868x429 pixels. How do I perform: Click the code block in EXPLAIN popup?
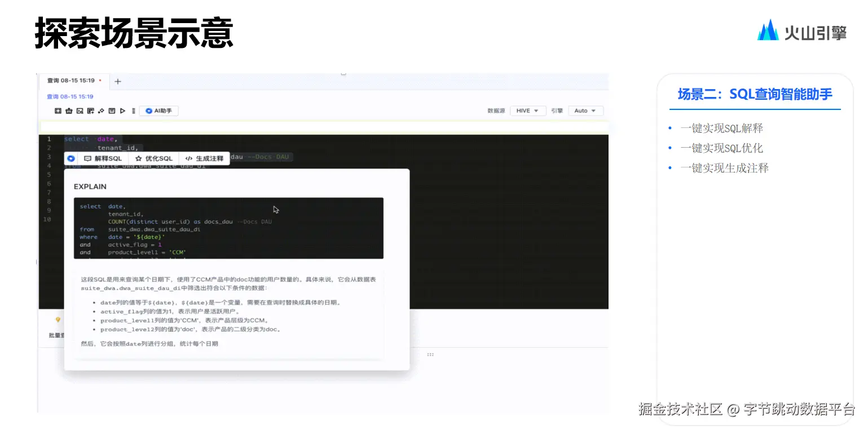[x=228, y=228]
